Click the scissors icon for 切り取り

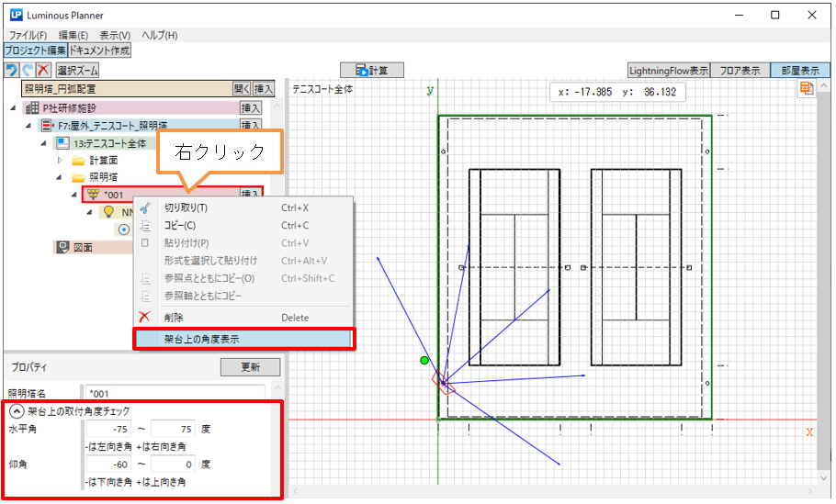(x=143, y=207)
